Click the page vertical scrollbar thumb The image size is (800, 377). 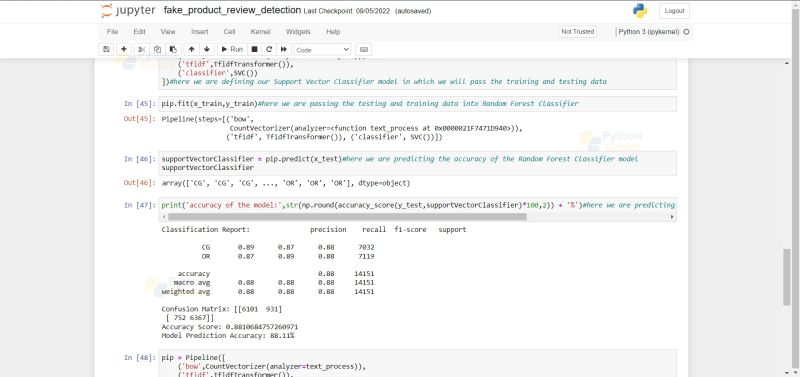pyautogui.click(x=787, y=277)
